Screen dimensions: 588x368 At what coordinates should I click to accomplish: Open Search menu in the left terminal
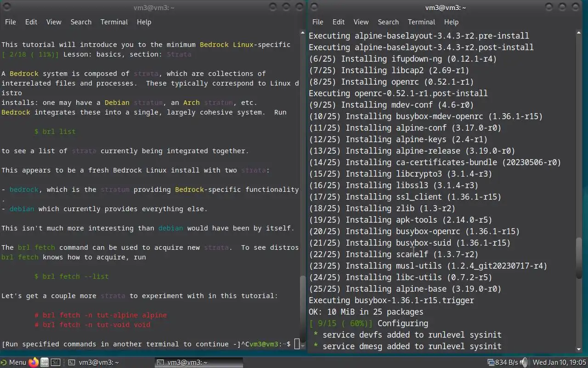(x=81, y=22)
